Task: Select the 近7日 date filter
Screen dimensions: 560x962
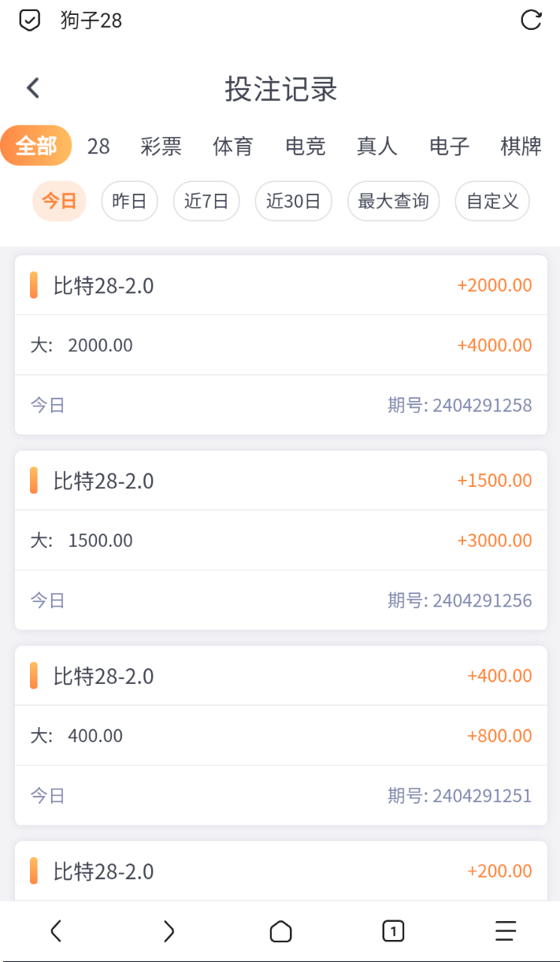Action: (x=206, y=201)
